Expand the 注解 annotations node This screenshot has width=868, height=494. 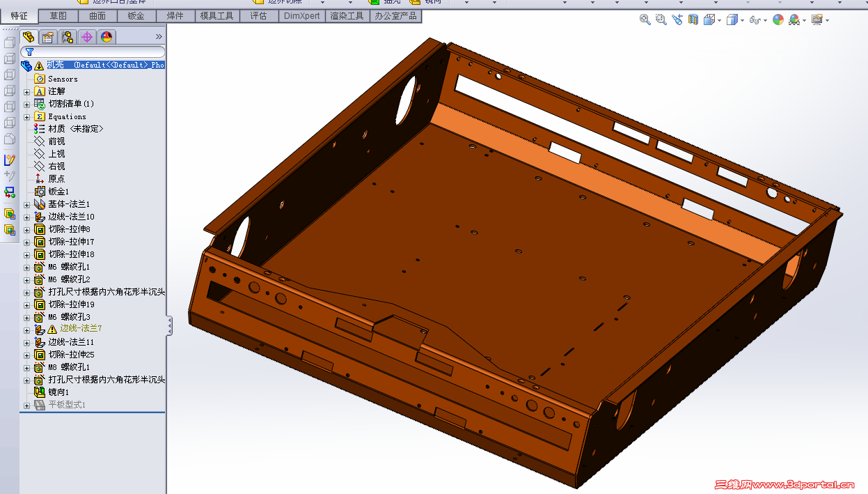27,91
